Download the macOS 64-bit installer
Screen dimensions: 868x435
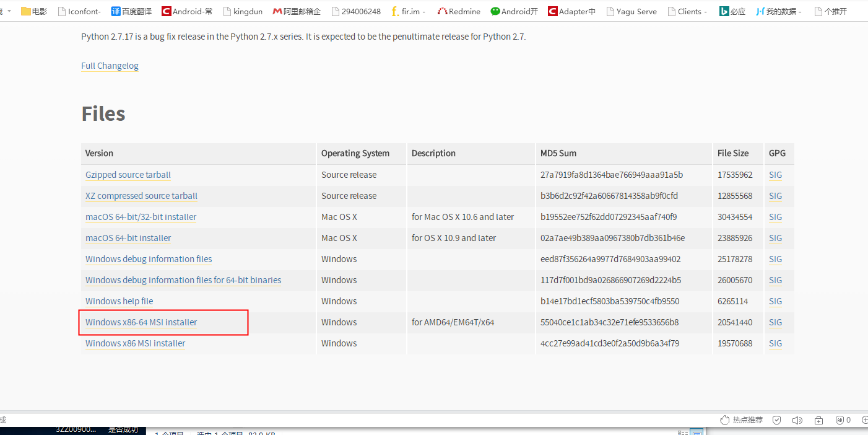coord(128,238)
